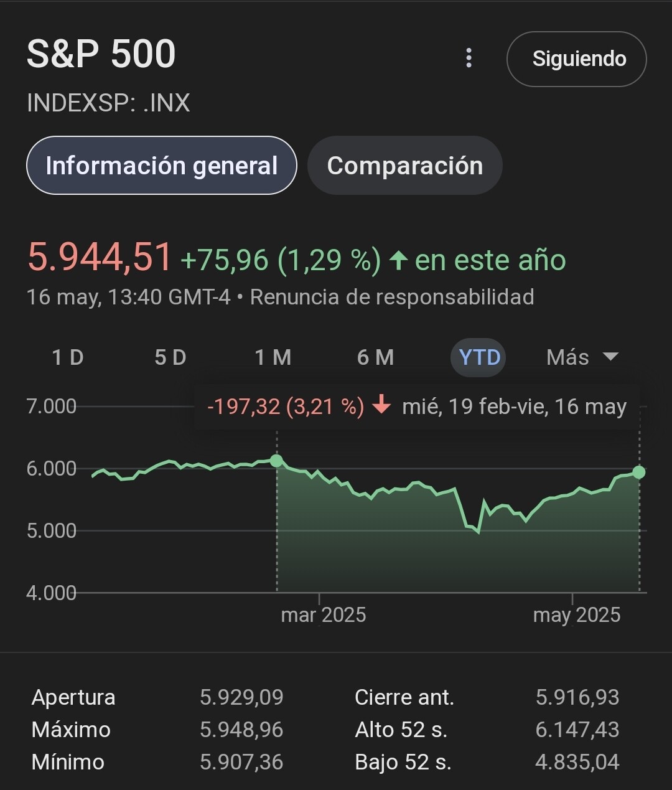Screen dimensions: 672x790
Task: Click the lowest dip on the chart line
Action: (x=478, y=532)
